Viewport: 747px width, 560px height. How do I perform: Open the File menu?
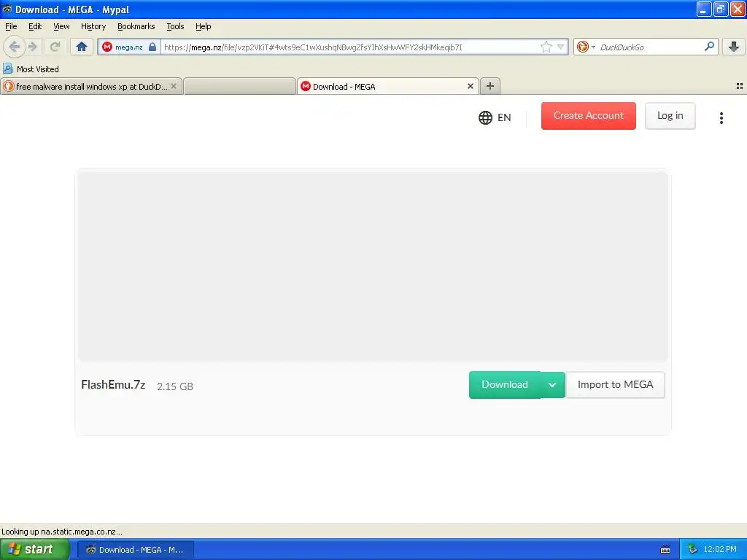point(11,26)
